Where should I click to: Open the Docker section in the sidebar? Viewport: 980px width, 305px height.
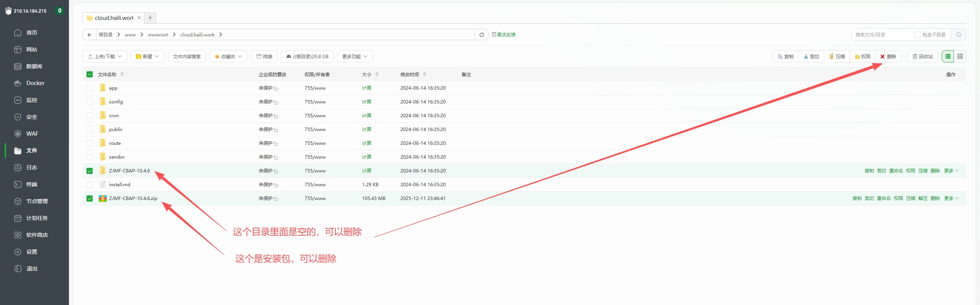click(x=35, y=83)
